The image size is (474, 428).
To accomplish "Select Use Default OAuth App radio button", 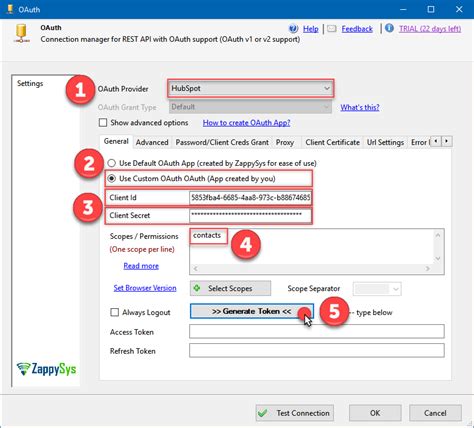I will pos(111,163).
